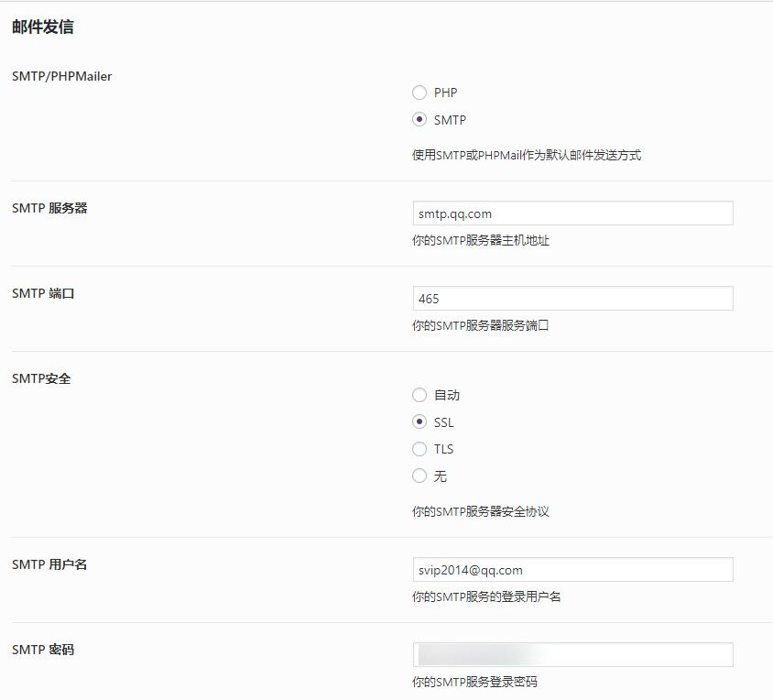Choose 自动 for SMTP security
The image size is (773, 700).
tap(419, 396)
